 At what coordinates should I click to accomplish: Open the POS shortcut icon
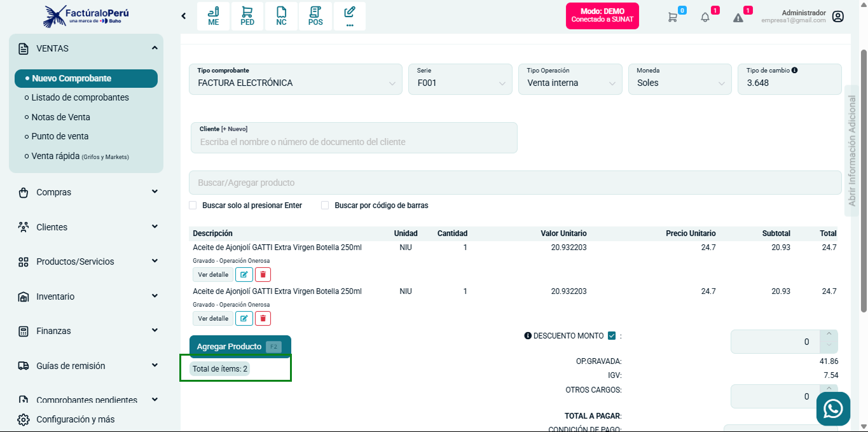pos(315,16)
